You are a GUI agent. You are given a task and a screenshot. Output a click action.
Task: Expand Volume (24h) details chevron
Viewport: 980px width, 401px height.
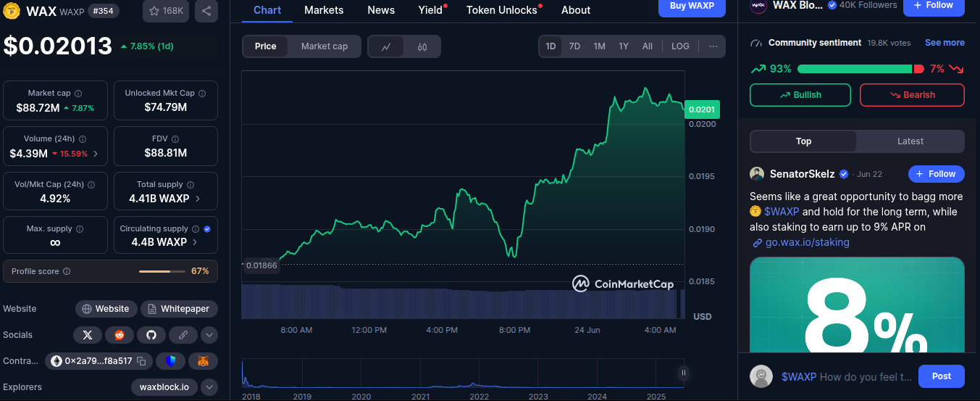pyautogui.click(x=96, y=154)
